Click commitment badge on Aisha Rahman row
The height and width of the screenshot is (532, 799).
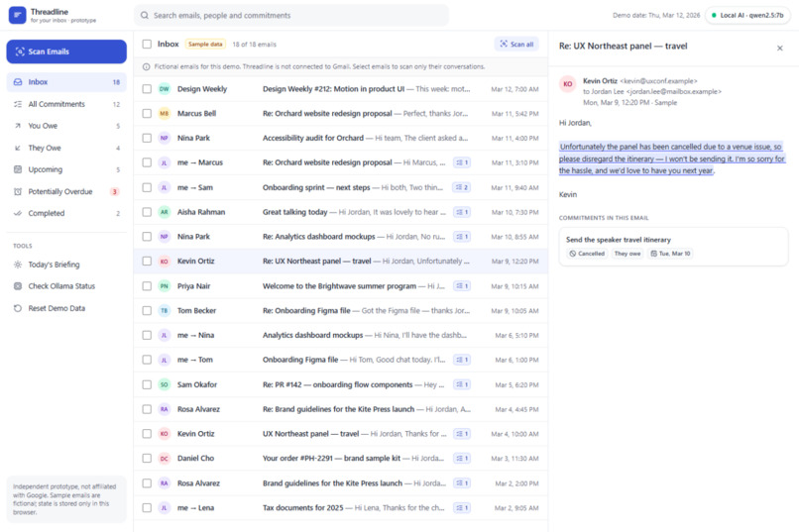point(462,212)
